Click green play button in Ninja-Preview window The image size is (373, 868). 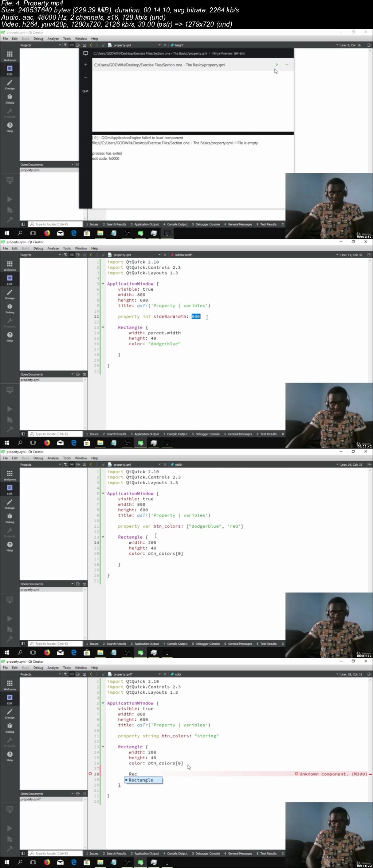(277, 65)
